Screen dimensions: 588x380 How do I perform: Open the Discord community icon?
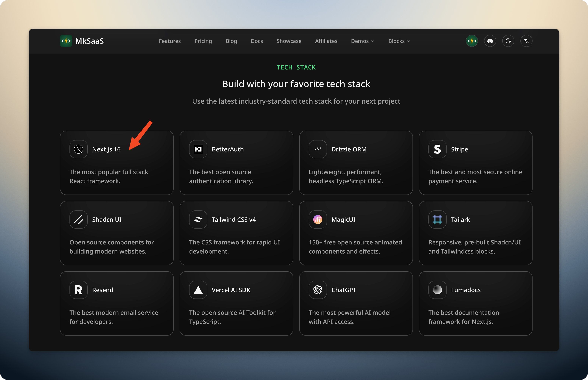point(490,41)
